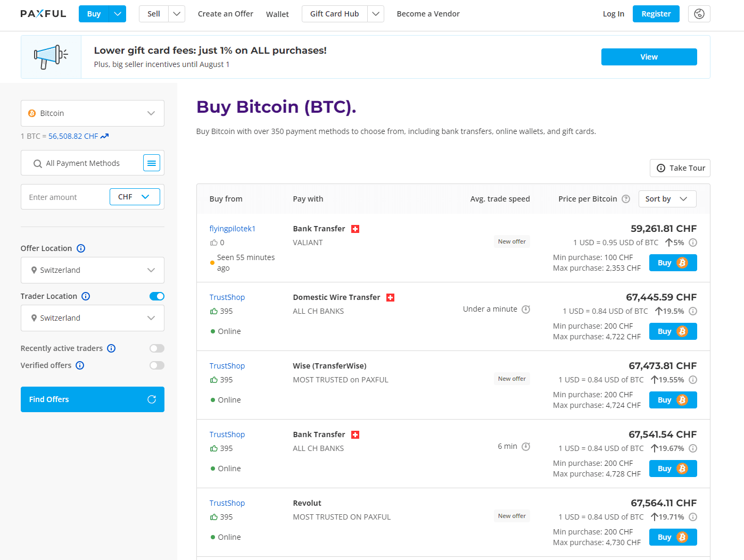This screenshot has width=744, height=560.
Task: Open the payment methods list icon
Action: click(x=152, y=163)
